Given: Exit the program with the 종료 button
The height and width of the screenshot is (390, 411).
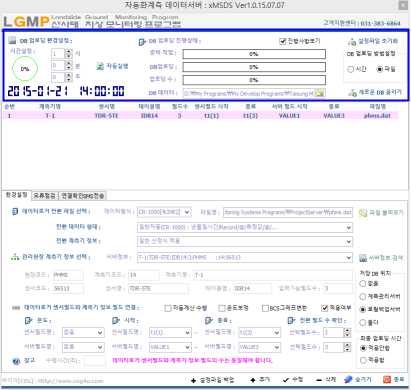Looking at the screenshot, I should 394,379.
